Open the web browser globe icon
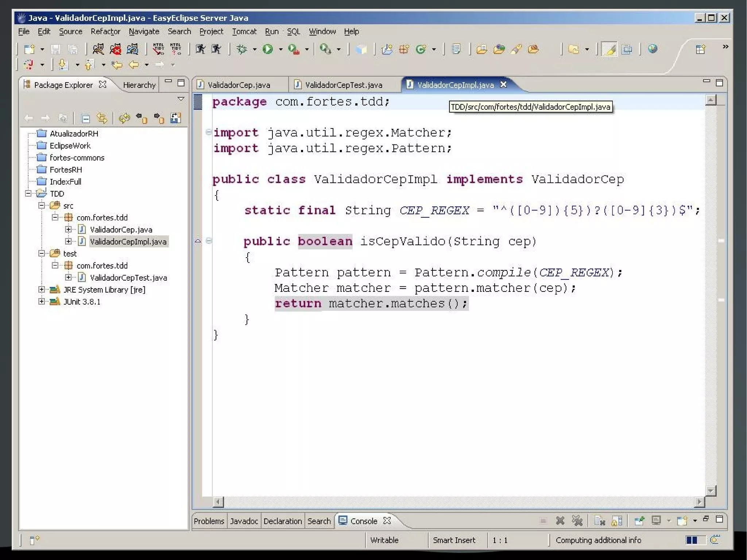Screen dimensions: 747x560 [653, 49]
